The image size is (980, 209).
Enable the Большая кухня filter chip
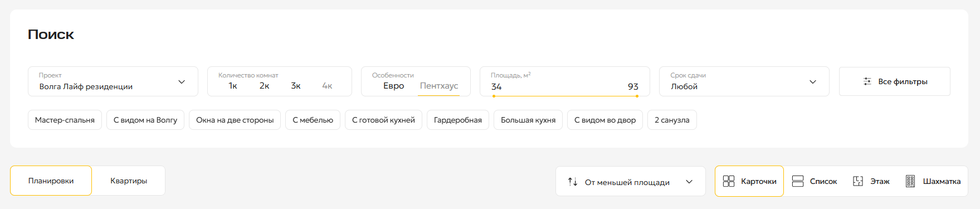528,120
